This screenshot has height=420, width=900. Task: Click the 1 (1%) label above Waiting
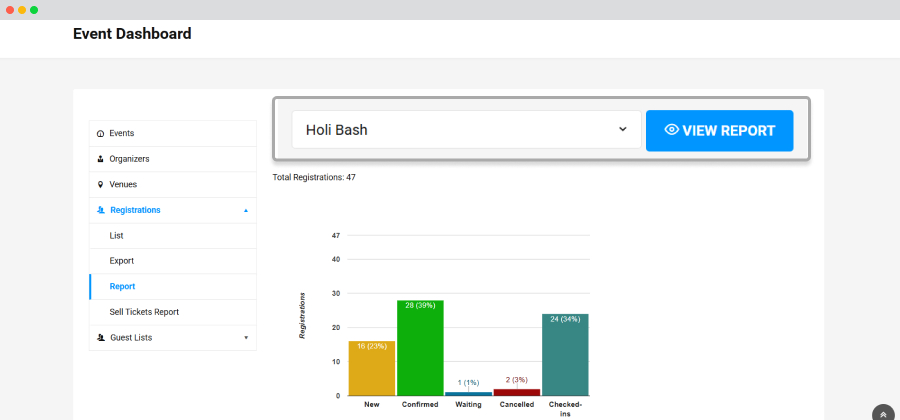pyautogui.click(x=468, y=383)
